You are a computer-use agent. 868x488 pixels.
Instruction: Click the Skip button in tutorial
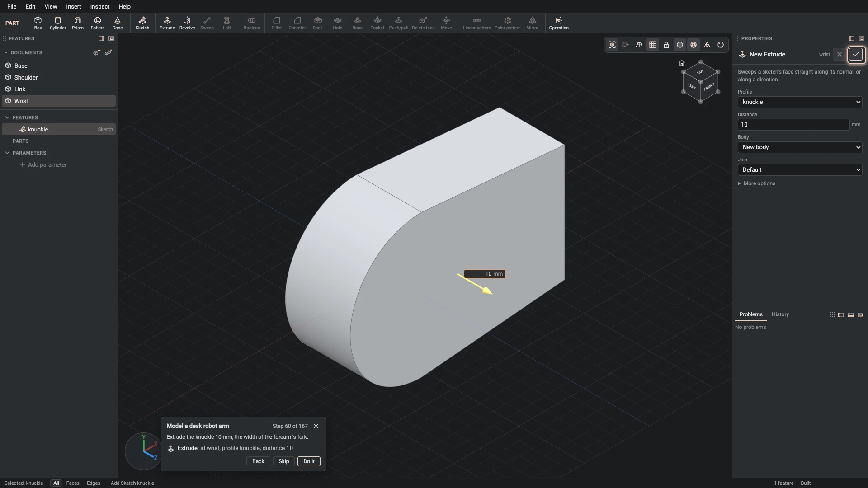coord(284,461)
